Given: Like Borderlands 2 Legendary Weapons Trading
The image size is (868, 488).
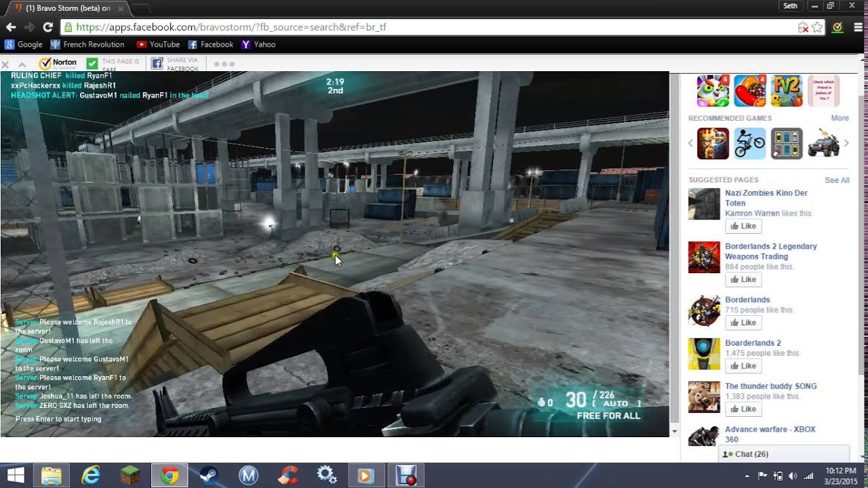Looking at the screenshot, I should tap(743, 279).
